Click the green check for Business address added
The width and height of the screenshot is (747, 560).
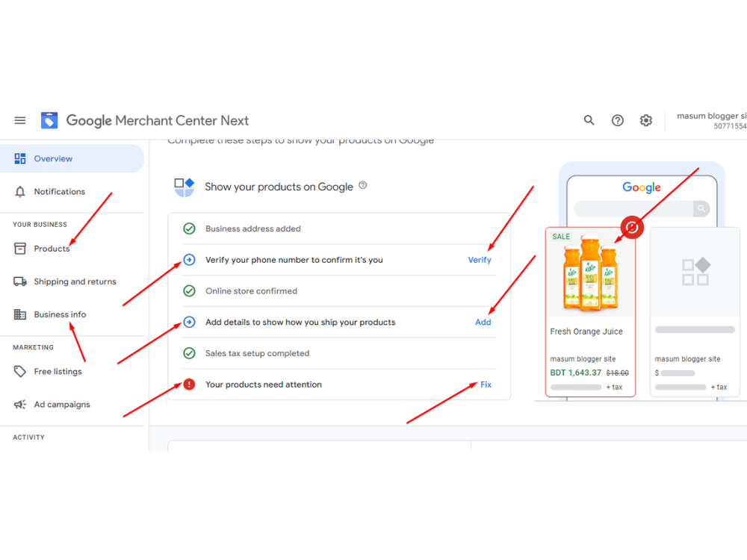coord(189,228)
